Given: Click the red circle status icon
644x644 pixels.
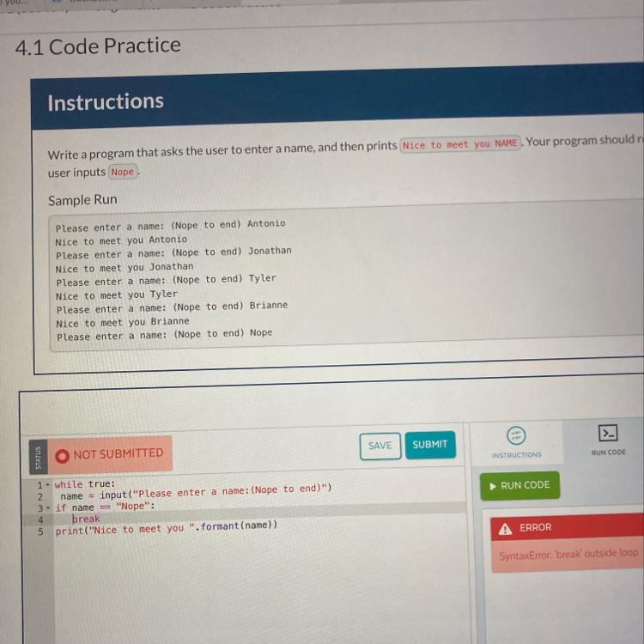Looking at the screenshot, I should click(62, 456).
